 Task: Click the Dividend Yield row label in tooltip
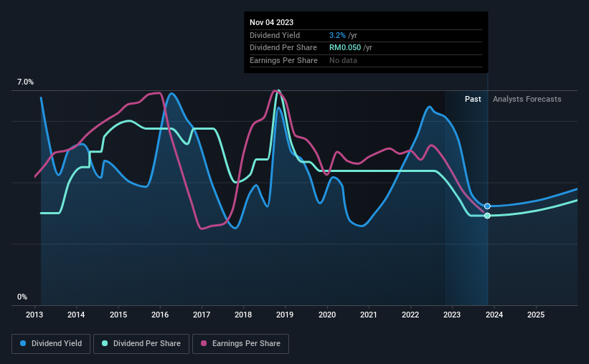[x=275, y=35]
